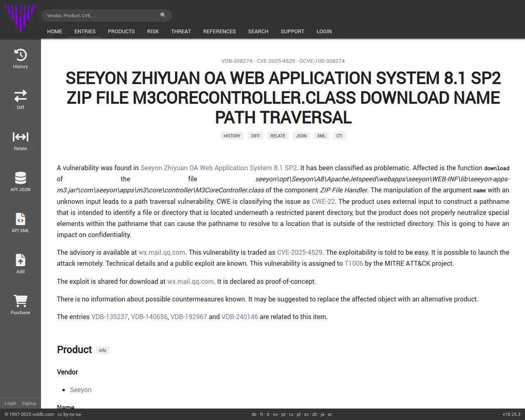Open the API JSON database icon
Viewport: 525px width, 420px height.
point(21,178)
